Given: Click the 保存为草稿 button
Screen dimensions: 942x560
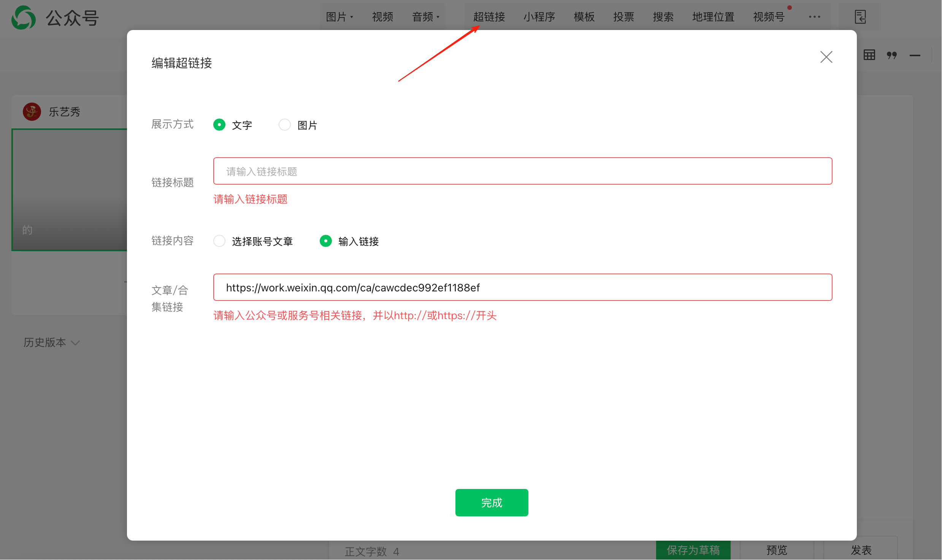Looking at the screenshot, I should pyautogui.click(x=693, y=550).
